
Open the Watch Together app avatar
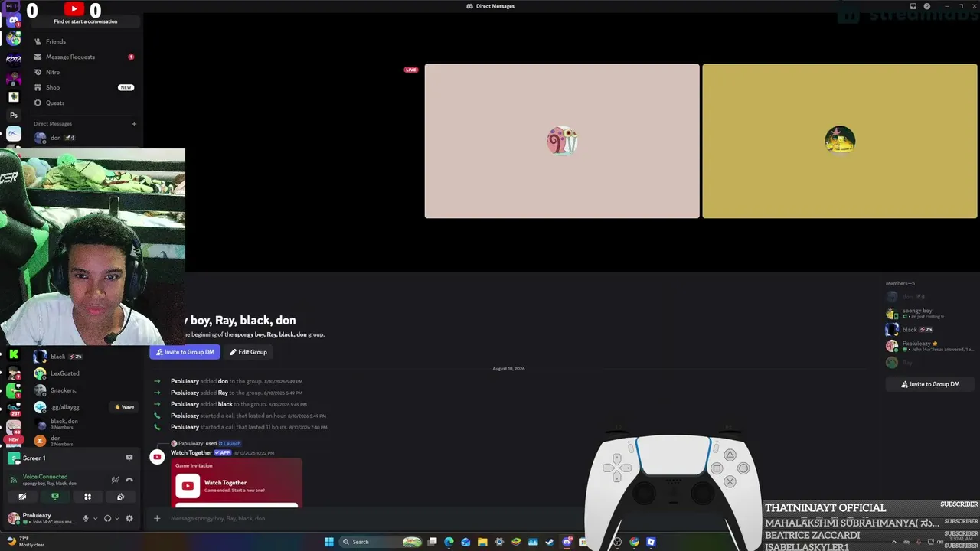(157, 457)
